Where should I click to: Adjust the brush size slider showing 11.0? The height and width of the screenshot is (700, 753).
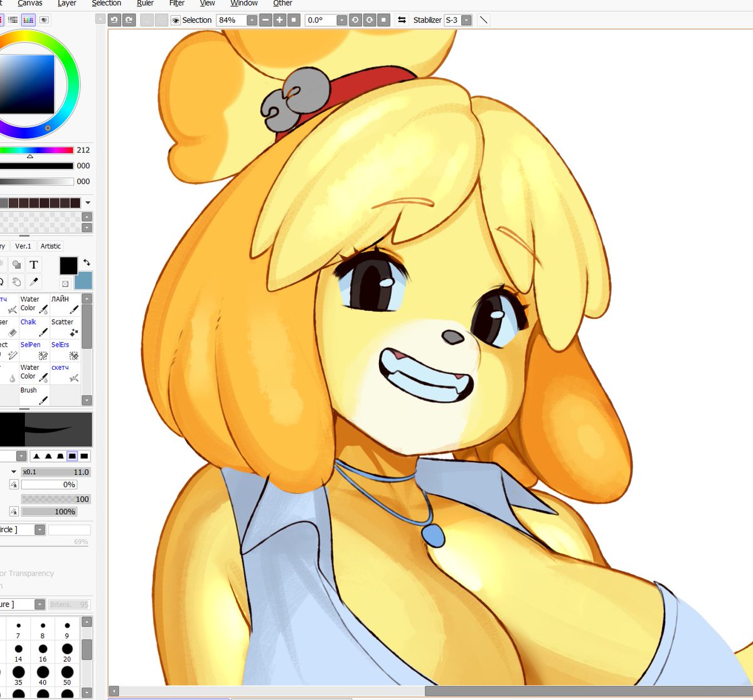(56, 472)
